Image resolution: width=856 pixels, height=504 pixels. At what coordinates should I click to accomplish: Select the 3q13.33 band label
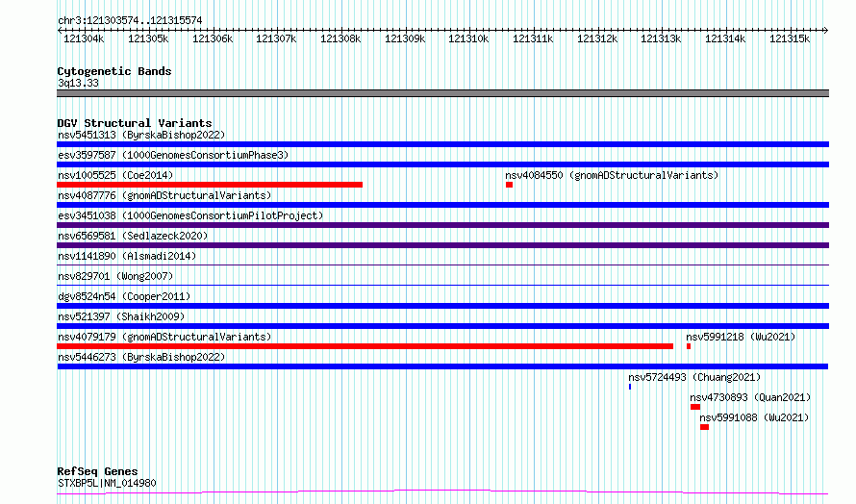(78, 83)
